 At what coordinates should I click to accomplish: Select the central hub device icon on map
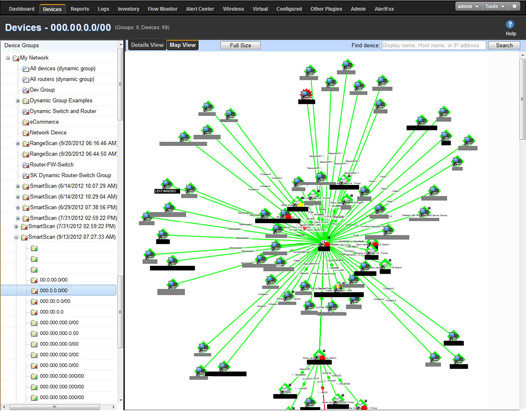(x=325, y=244)
